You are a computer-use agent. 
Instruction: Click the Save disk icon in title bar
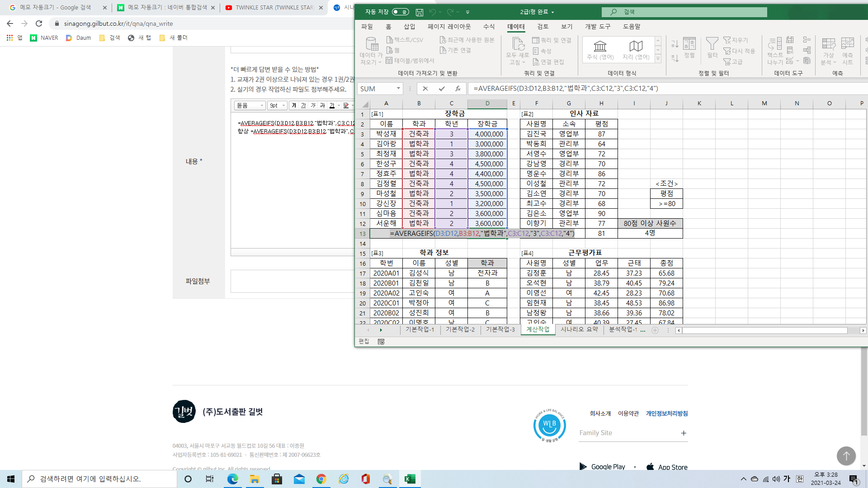(x=420, y=12)
